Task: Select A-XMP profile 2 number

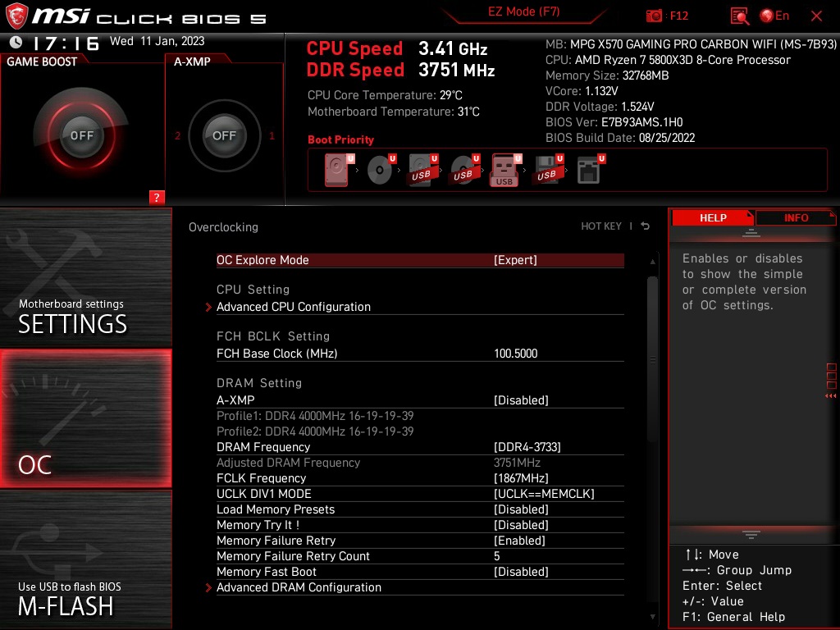Action: pyautogui.click(x=177, y=136)
